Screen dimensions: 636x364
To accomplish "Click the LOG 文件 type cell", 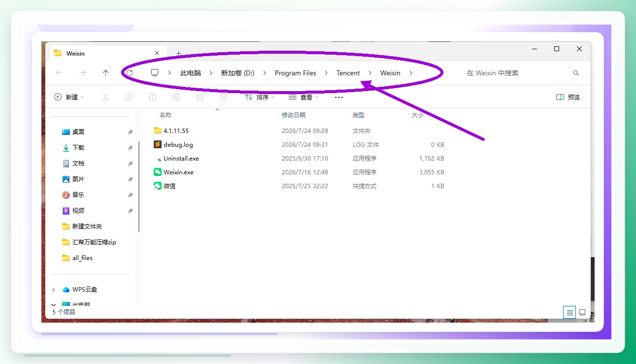I will pyautogui.click(x=366, y=145).
